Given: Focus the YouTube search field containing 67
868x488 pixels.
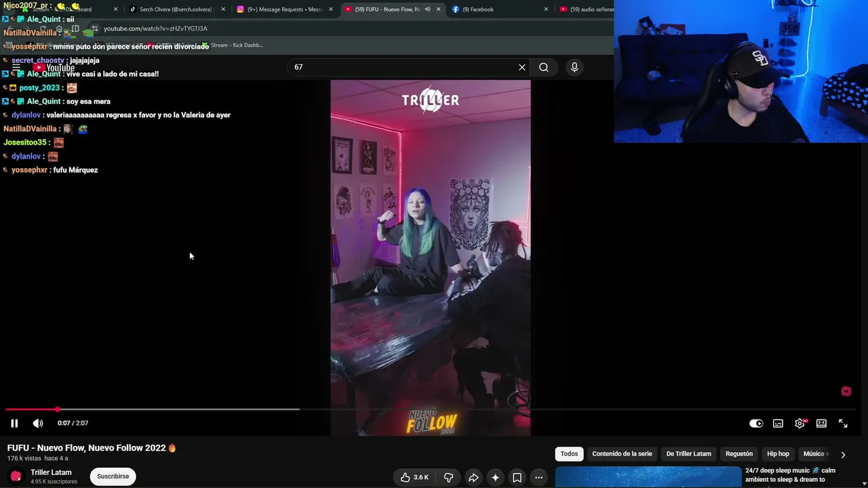Looking at the screenshot, I should click(x=404, y=67).
